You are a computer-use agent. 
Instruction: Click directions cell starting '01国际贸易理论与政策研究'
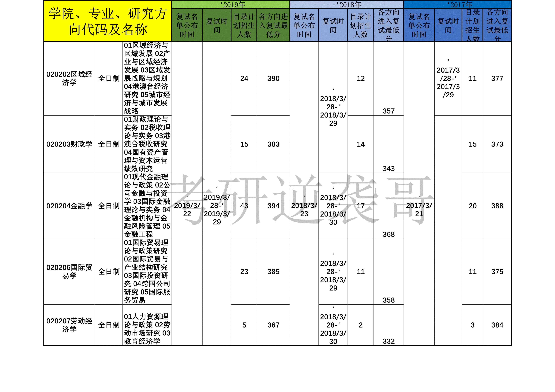click(147, 272)
